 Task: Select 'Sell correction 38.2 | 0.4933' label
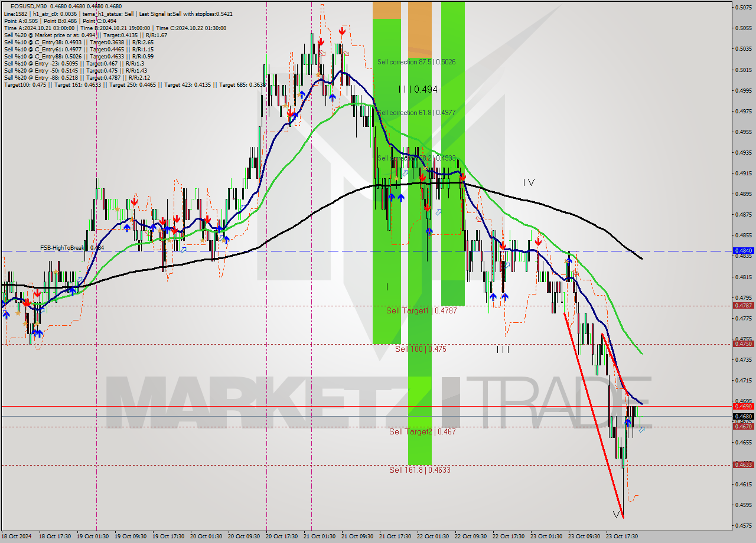[x=416, y=158]
